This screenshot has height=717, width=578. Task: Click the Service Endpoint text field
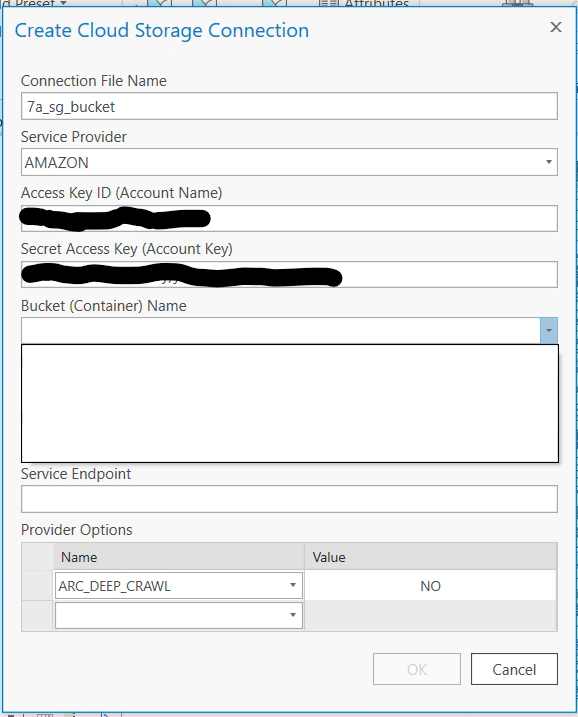coord(289,499)
